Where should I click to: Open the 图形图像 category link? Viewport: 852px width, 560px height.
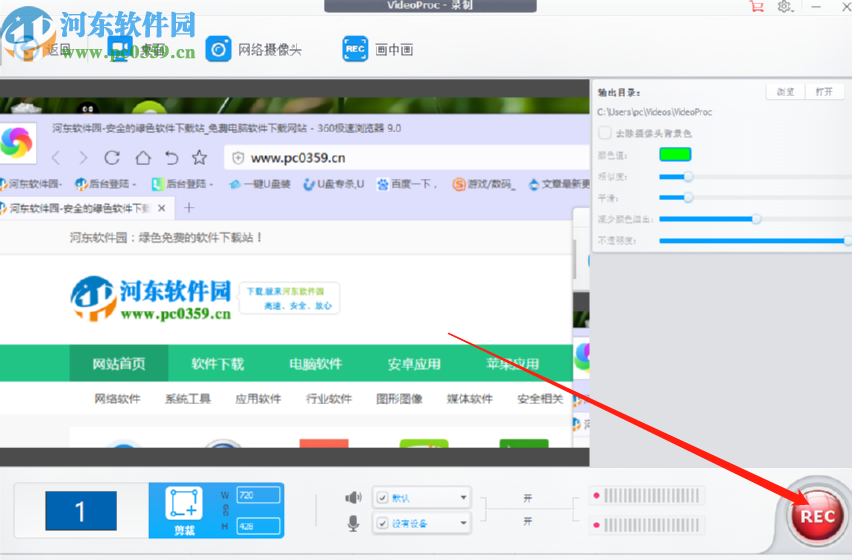(399, 399)
